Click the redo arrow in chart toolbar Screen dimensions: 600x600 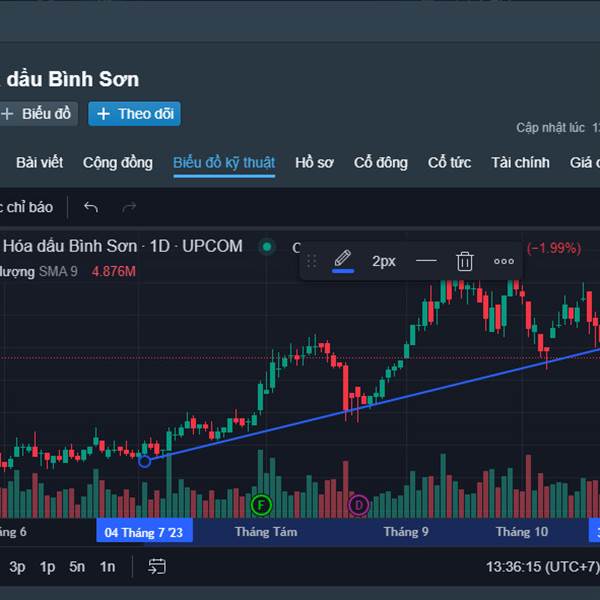coord(129,207)
